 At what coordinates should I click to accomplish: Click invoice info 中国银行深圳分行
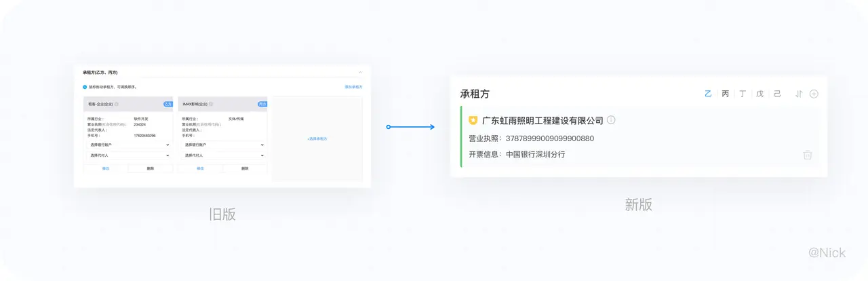(536, 154)
